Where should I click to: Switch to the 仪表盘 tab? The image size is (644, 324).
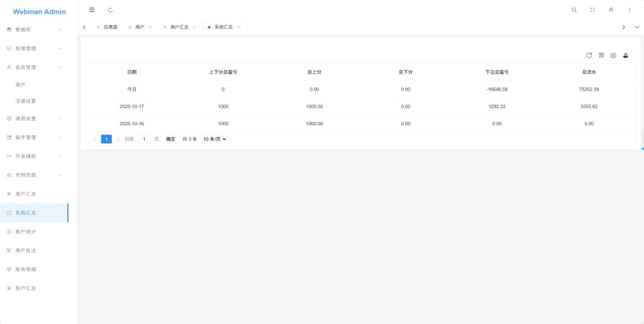click(111, 27)
